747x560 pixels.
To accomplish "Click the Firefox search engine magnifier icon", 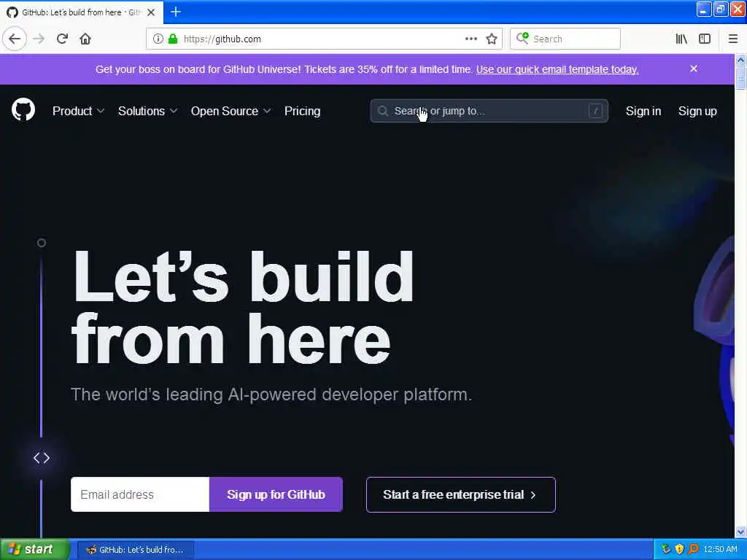I will click(x=522, y=38).
